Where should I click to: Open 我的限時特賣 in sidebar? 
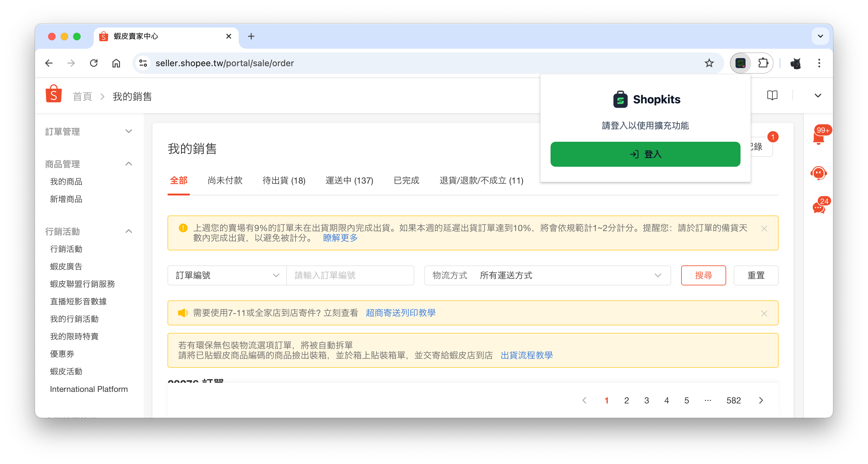(74, 336)
